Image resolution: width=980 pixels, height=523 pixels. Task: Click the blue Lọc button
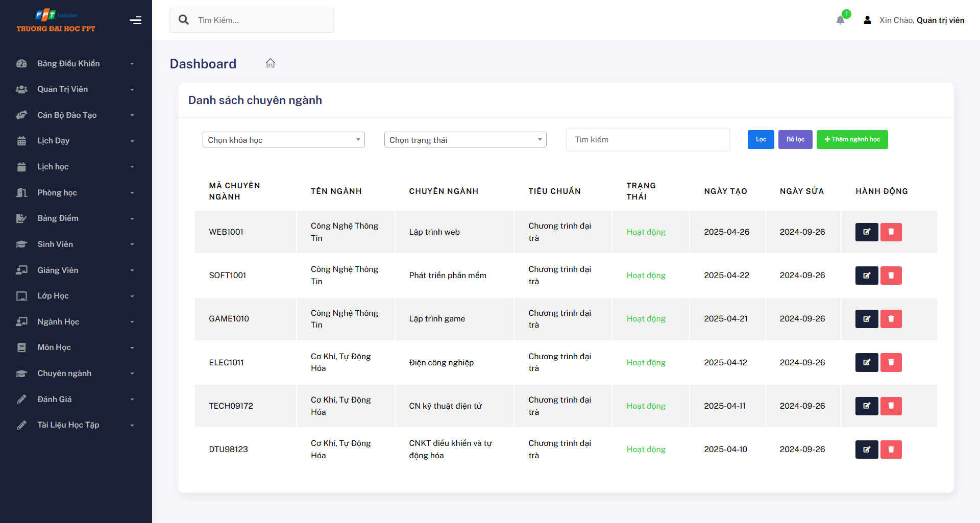(761, 139)
